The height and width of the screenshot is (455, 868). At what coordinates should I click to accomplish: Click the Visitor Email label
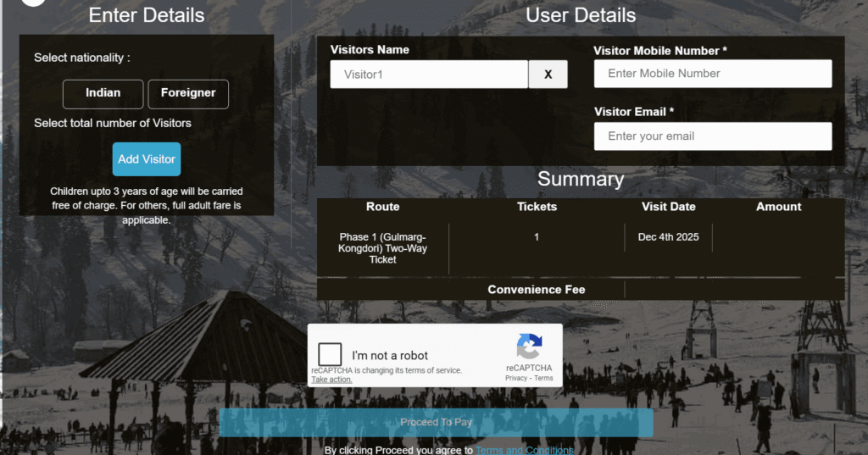(634, 112)
